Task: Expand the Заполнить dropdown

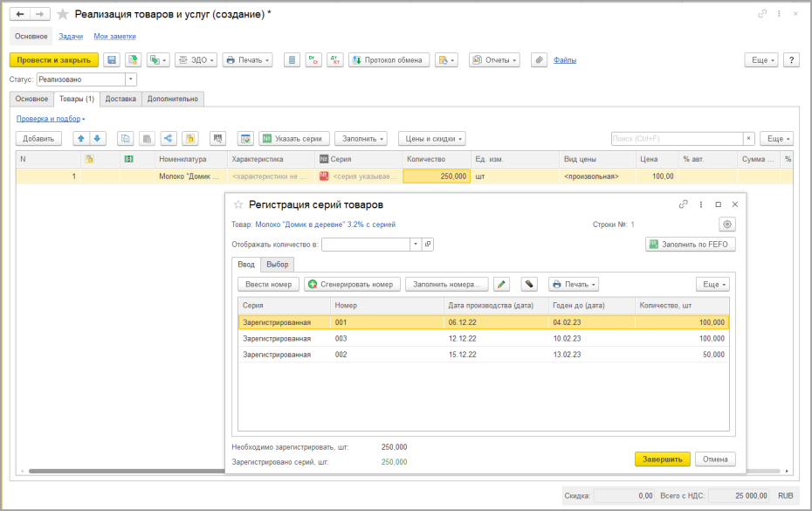Action: coord(361,138)
